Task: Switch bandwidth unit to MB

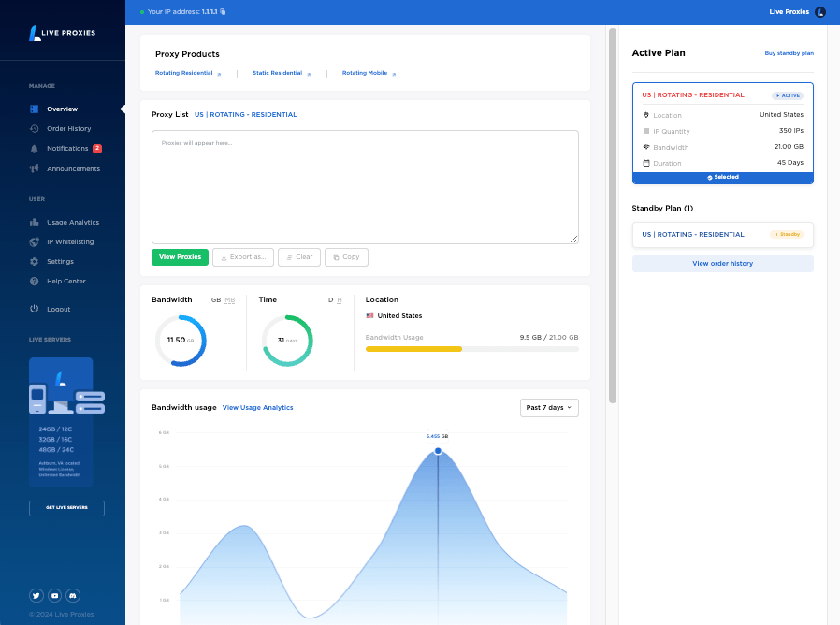Action: 230,300
